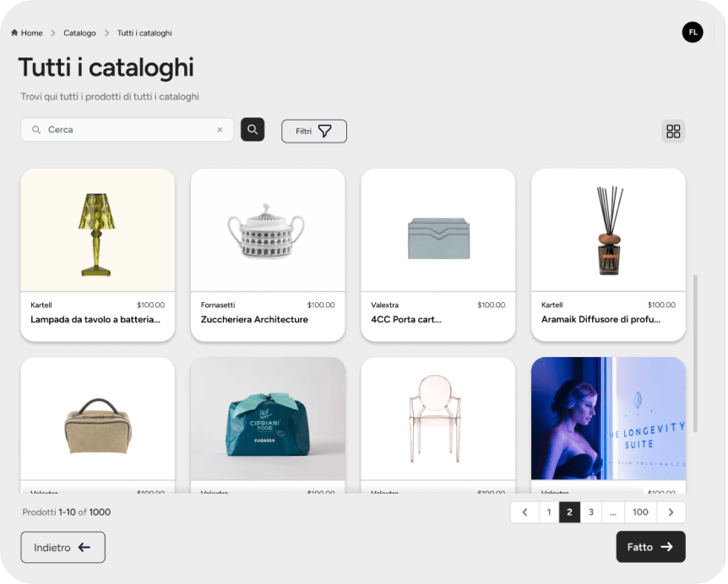The width and height of the screenshot is (728, 584).
Task: Click the title Aramaik Diffusore di profu...
Action: click(600, 320)
